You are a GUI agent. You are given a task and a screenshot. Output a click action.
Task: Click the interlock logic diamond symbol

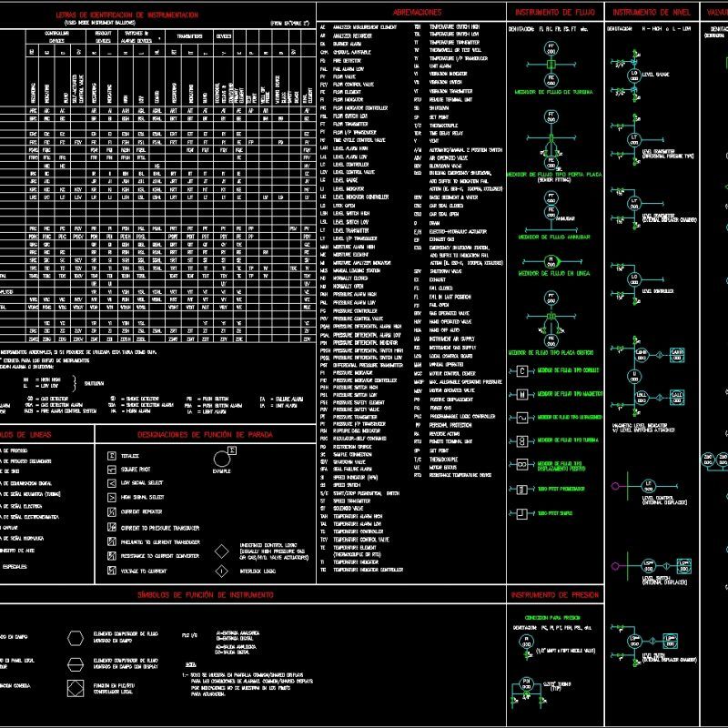click(221, 571)
